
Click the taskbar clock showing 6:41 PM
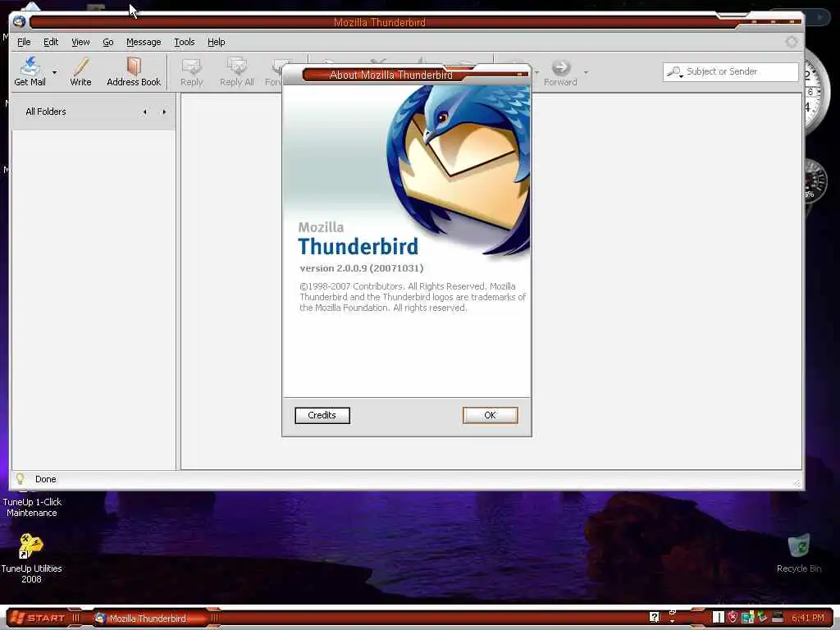pyautogui.click(x=808, y=618)
